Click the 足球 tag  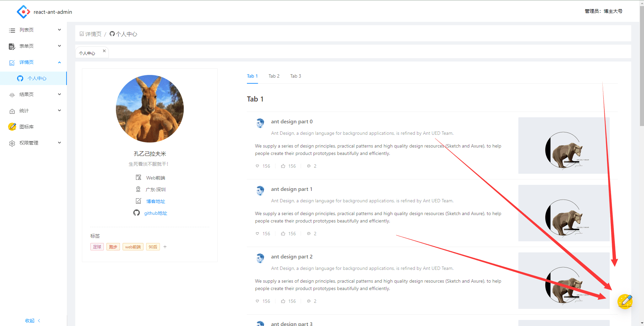97,247
